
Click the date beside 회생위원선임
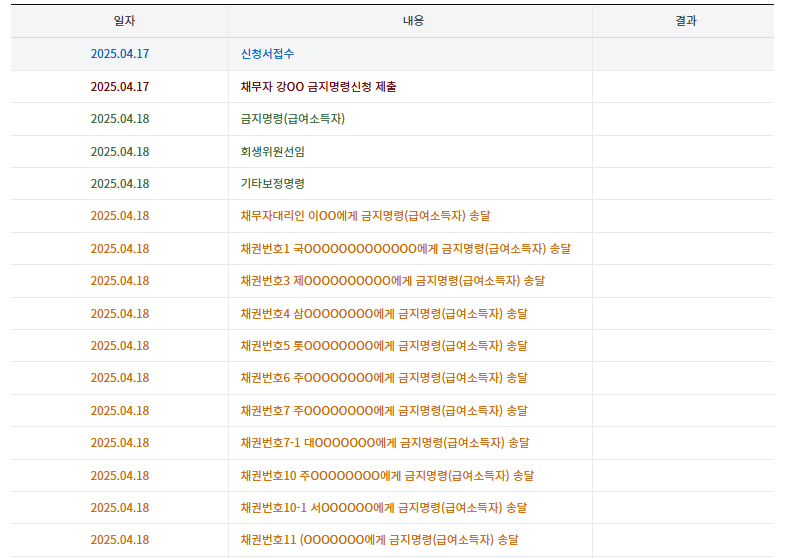tap(120, 151)
